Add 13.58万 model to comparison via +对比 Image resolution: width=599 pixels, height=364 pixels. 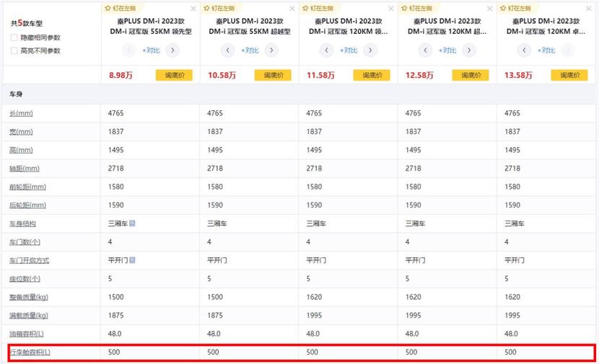click(x=546, y=50)
